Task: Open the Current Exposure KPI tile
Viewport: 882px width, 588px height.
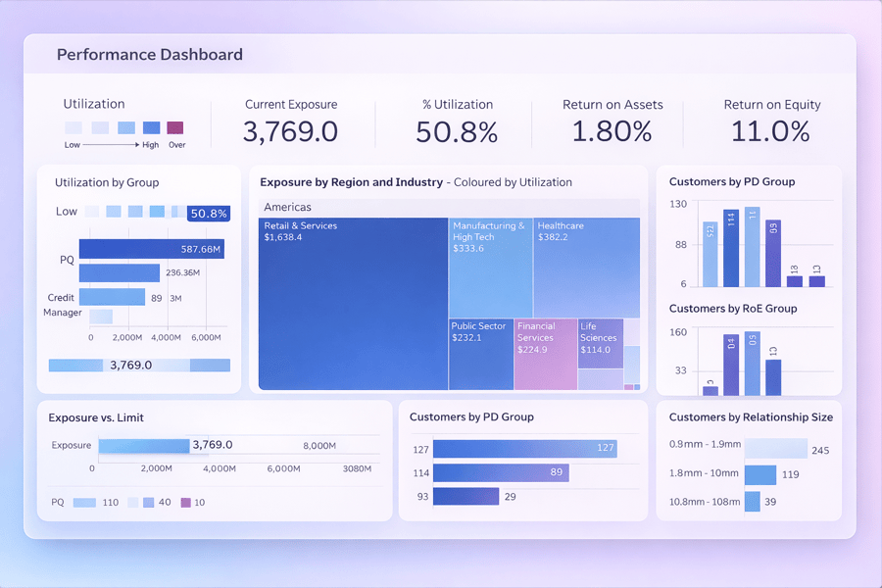Action: [291, 120]
